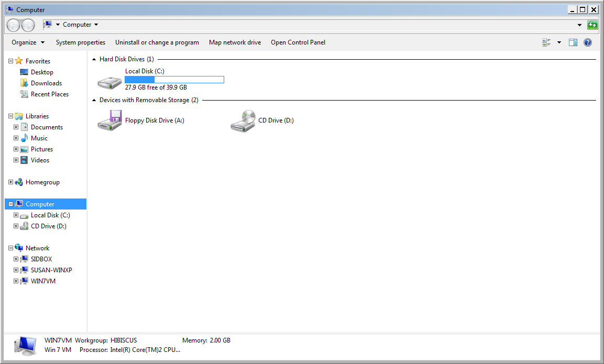Collapse the Computer tree node
This screenshot has width=604, height=364.
11,204
